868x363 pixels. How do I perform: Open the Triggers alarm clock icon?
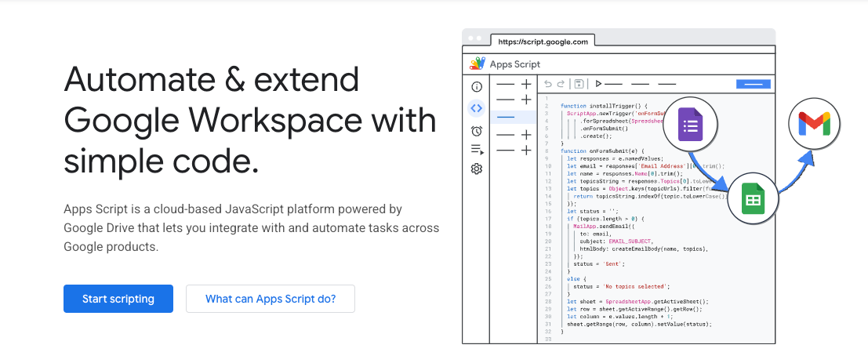pos(476,131)
